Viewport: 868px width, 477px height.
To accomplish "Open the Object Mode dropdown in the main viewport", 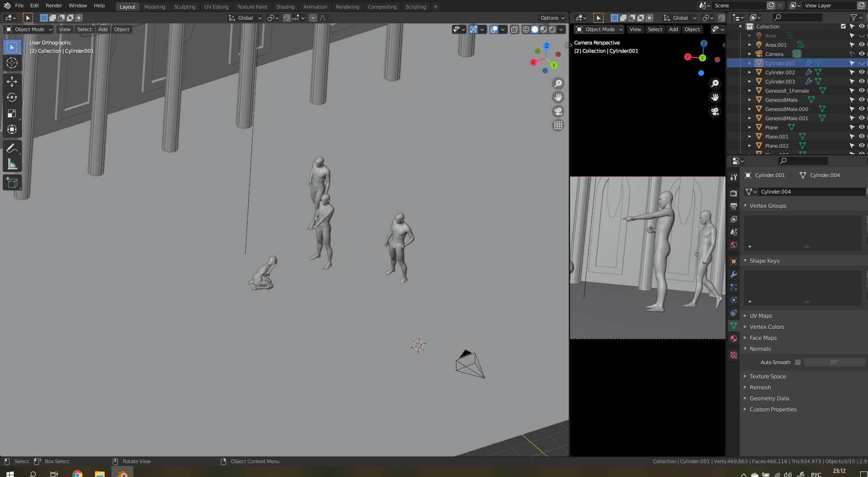I will [29, 29].
